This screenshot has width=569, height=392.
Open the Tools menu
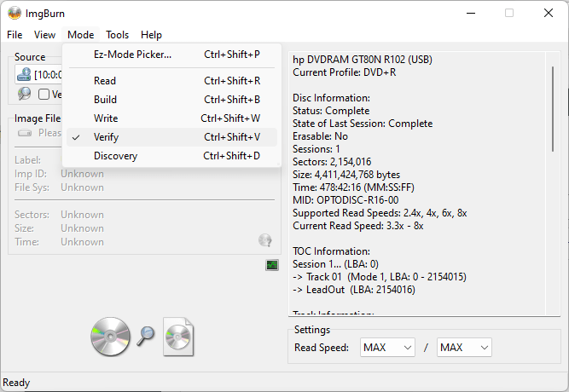(117, 35)
